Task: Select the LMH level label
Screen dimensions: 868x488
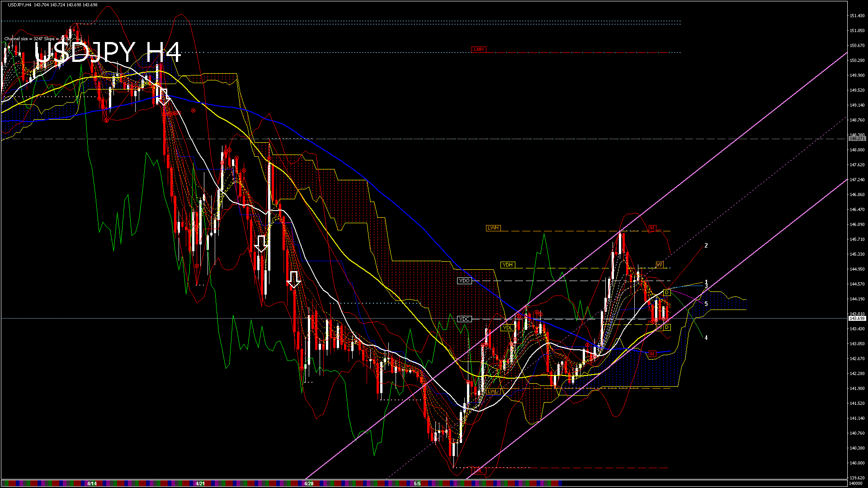Action: click(478, 49)
